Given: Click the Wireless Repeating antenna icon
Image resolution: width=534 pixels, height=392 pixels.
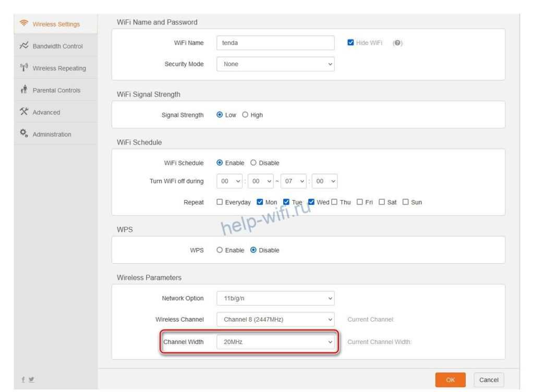Looking at the screenshot, I should 23,68.
